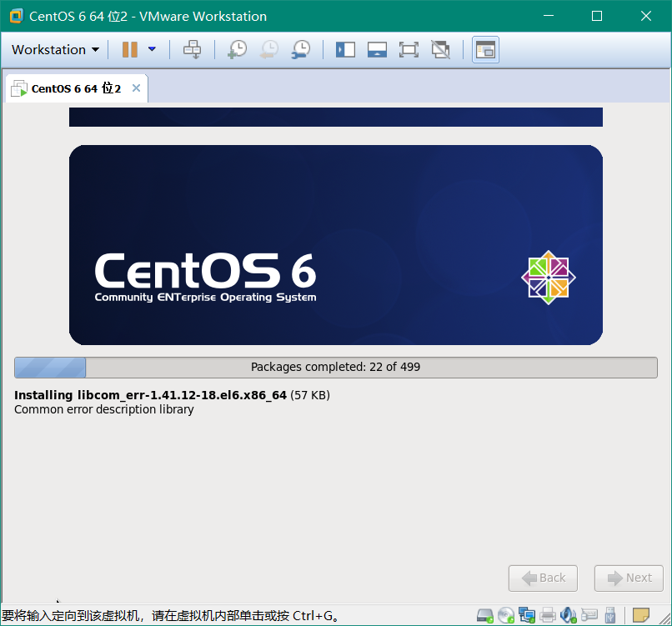
Task: Click the hard disk status icon
Action: click(485, 616)
